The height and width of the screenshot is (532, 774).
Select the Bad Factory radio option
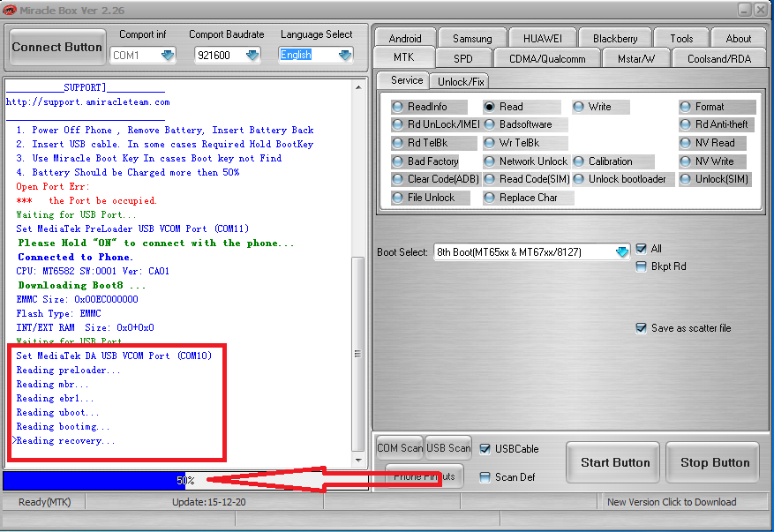point(425,161)
